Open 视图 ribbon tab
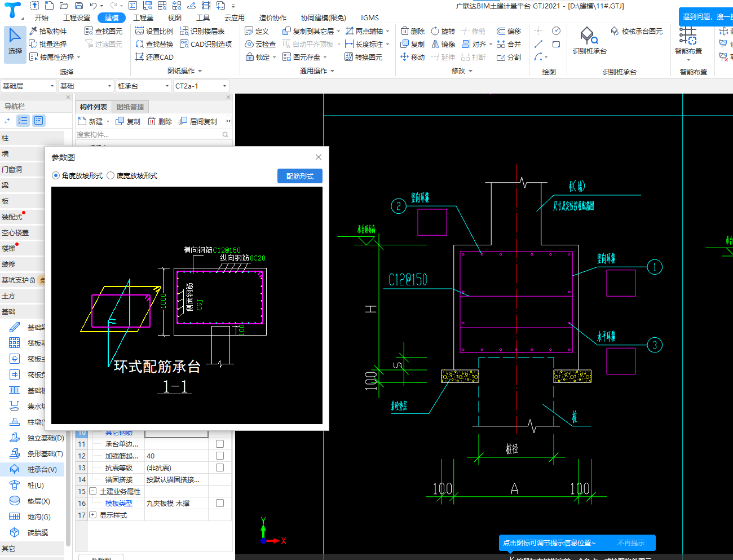Viewport: 733px width, 560px height. [x=175, y=17]
